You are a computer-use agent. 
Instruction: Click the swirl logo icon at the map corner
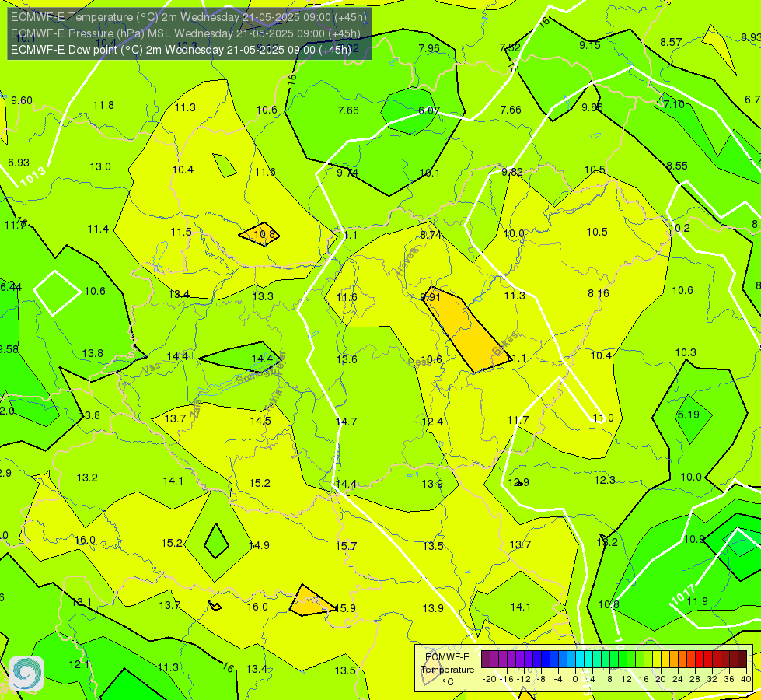pyautogui.click(x=26, y=674)
